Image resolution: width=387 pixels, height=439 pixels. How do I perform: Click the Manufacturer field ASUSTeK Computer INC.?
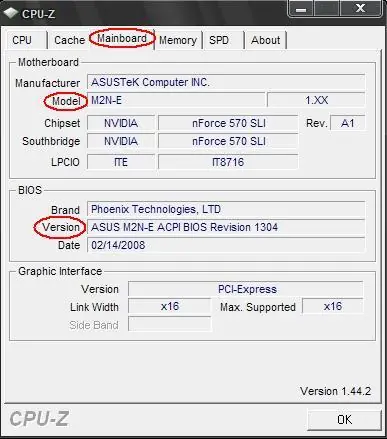click(226, 82)
